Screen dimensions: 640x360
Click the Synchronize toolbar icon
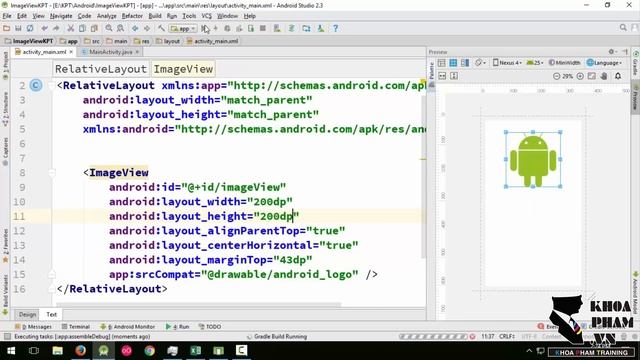[x=30, y=28]
